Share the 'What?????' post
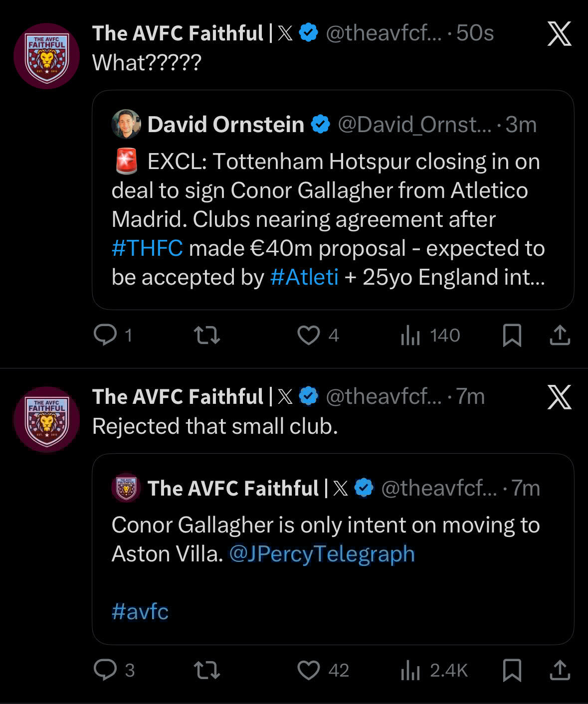 tap(560, 335)
